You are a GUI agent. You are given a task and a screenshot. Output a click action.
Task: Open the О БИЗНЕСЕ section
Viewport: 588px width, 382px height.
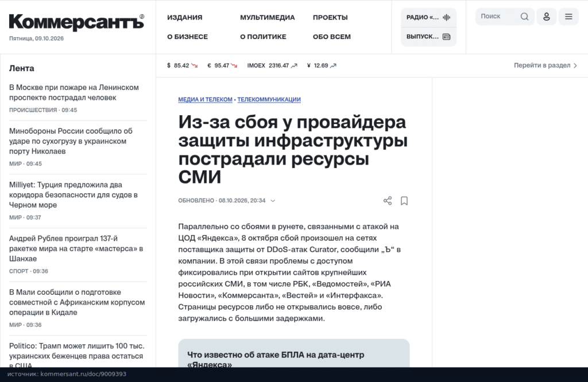pyautogui.click(x=188, y=37)
